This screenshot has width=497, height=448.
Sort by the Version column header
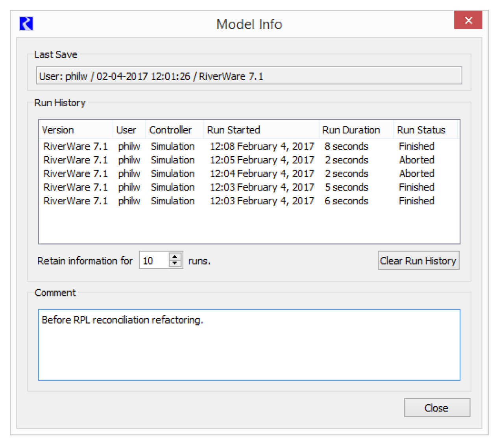(x=76, y=130)
